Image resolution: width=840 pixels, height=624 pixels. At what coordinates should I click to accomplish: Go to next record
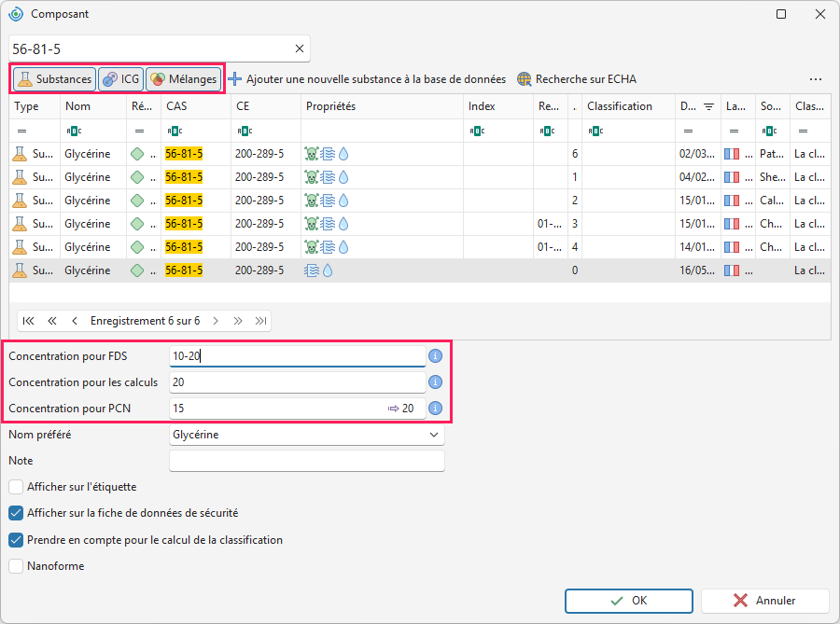coord(216,321)
